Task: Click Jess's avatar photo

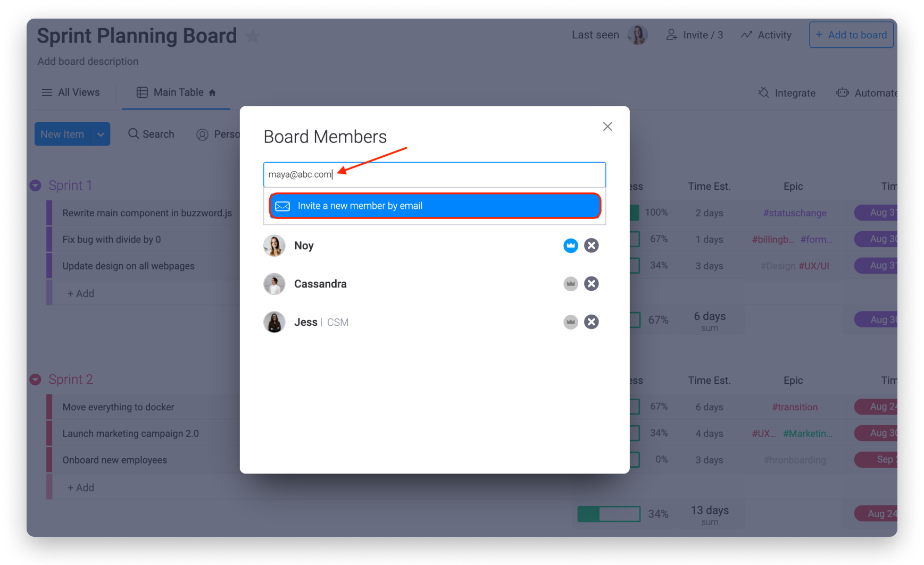Action: (274, 322)
